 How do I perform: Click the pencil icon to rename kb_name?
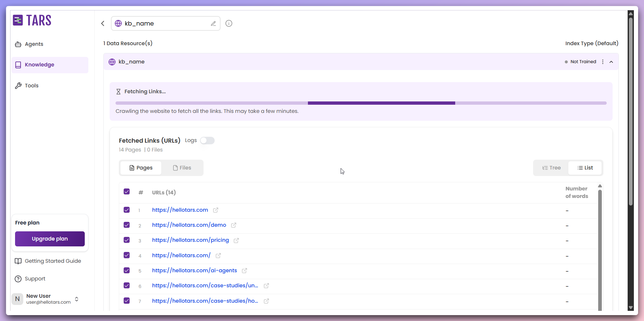[x=213, y=24]
